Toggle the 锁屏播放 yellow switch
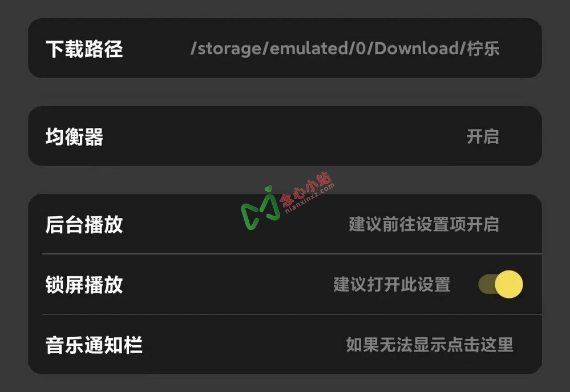Viewport: 570px width, 392px height. 500,284
